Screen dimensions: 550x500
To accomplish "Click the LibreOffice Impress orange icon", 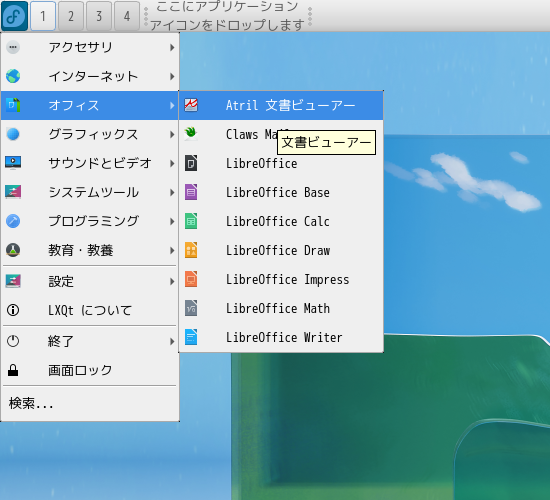I will [191, 279].
